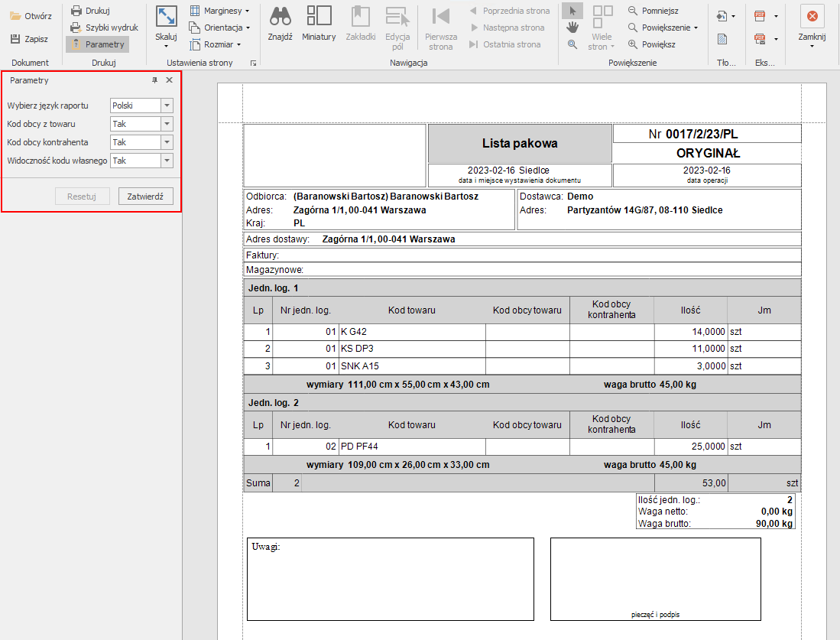The height and width of the screenshot is (640, 840).
Task: Toggle the Parametry panel button
Action: pyautogui.click(x=97, y=44)
